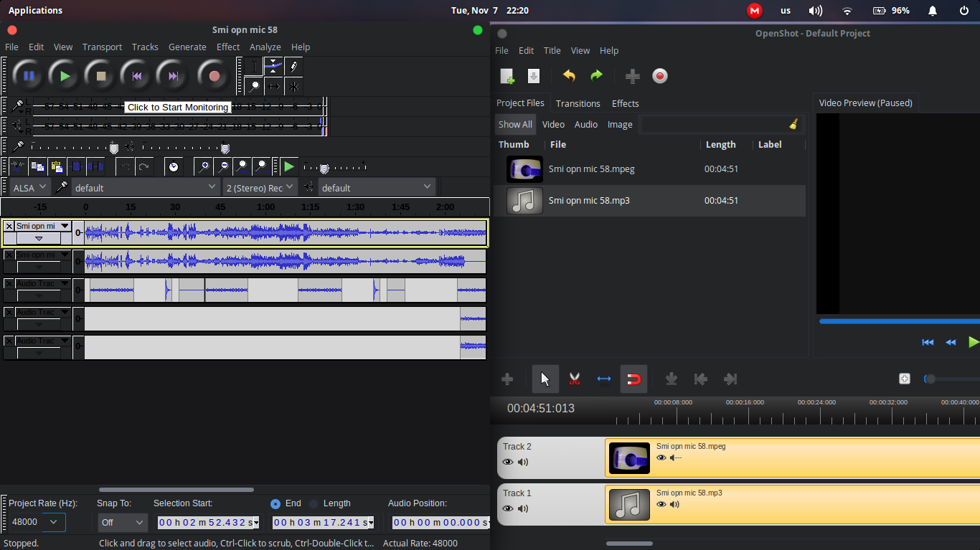Mute Track 1 using its speaker icon

coord(523,508)
